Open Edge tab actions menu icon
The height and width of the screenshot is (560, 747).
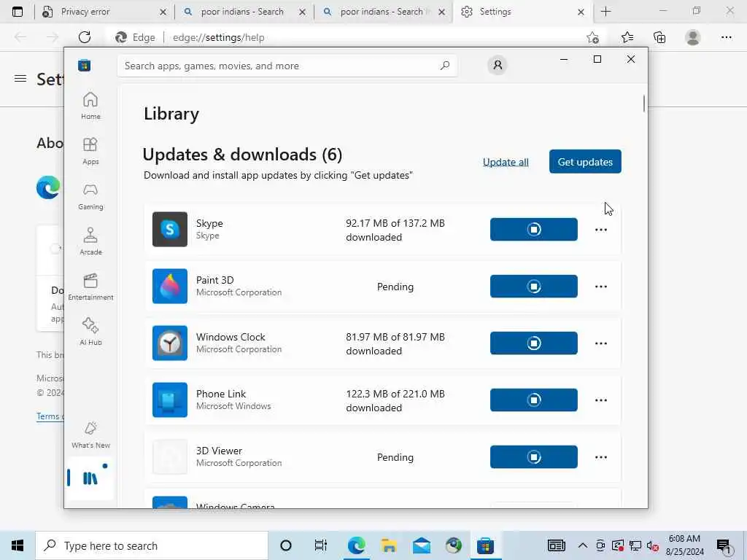18,12
